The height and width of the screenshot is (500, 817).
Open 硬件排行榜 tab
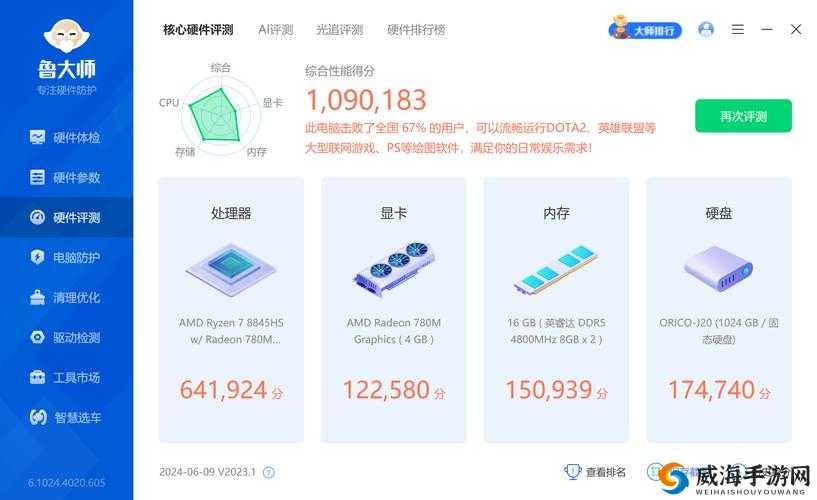pyautogui.click(x=416, y=30)
